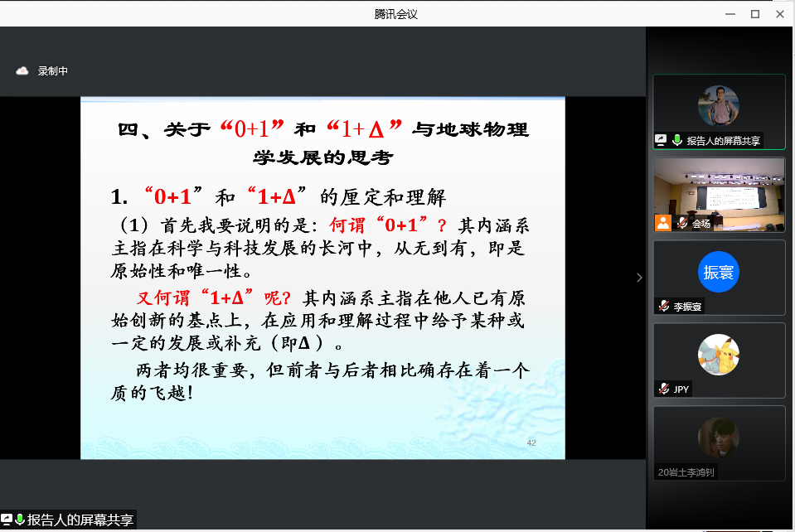Click the muted mic icon on 会场 tile

(682, 223)
